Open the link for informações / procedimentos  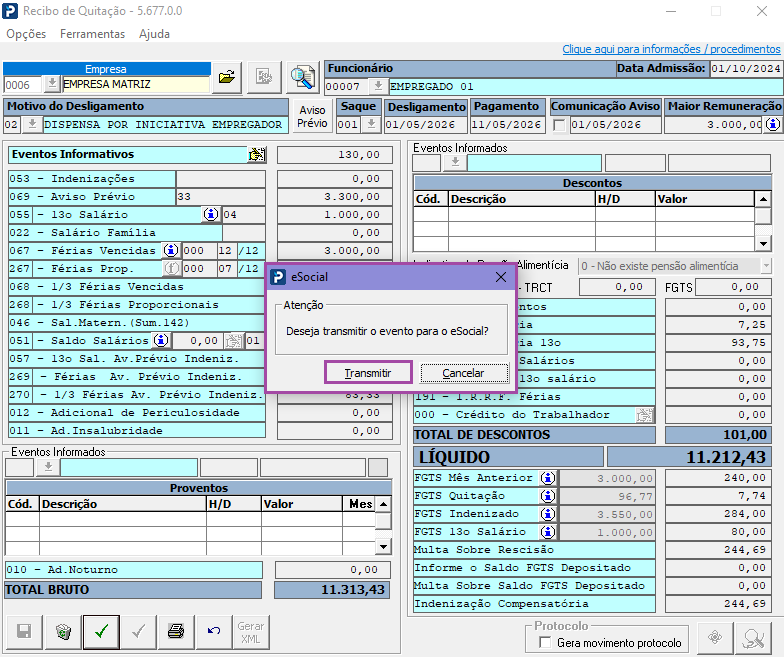pos(671,49)
